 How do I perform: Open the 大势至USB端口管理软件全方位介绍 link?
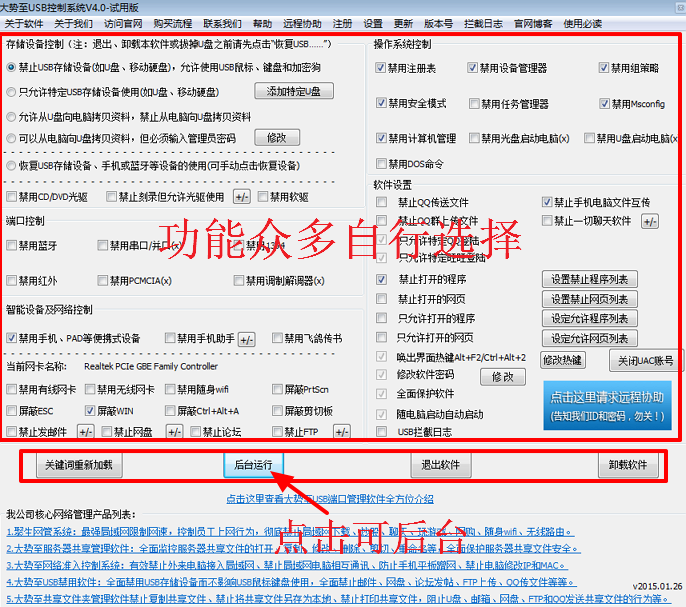pyautogui.click(x=329, y=498)
